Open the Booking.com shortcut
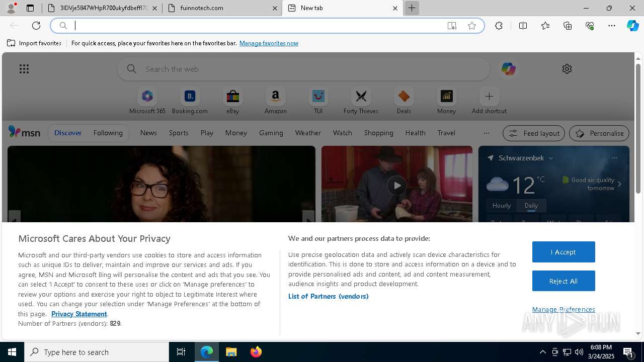This screenshot has width=644, height=362. 190,101
